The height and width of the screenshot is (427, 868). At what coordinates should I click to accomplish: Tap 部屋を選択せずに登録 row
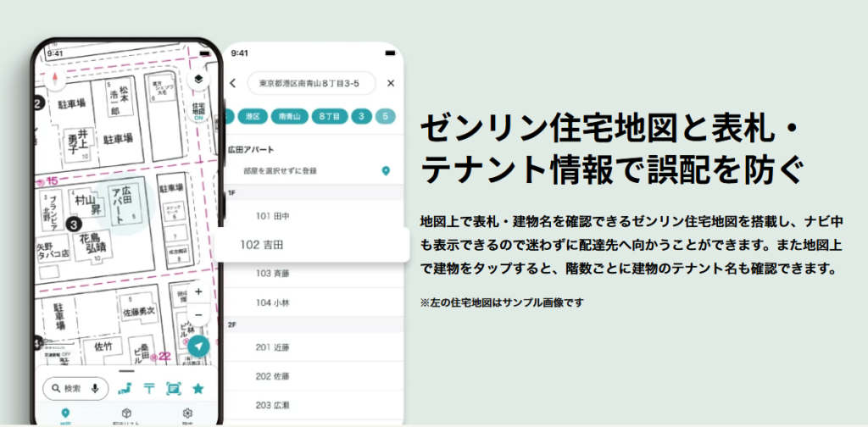[x=314, y=171]
